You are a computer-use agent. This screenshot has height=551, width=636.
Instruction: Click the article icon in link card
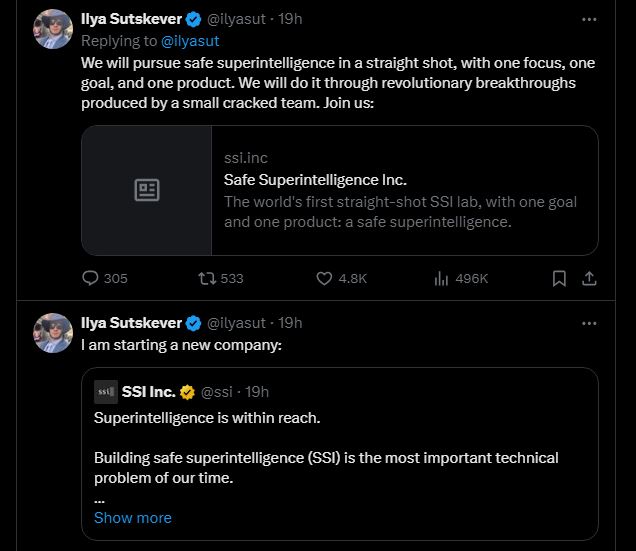coord(147,190)
